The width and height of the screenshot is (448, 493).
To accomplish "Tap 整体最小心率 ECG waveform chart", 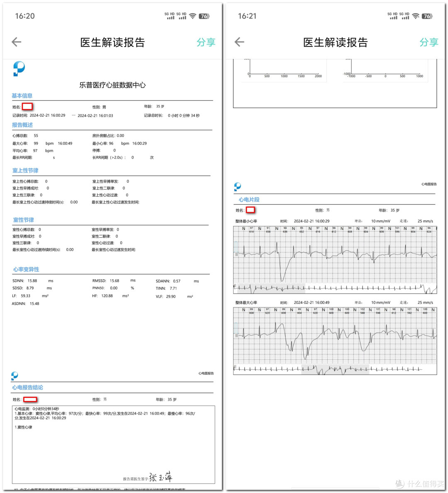I will tap(335, 255).
